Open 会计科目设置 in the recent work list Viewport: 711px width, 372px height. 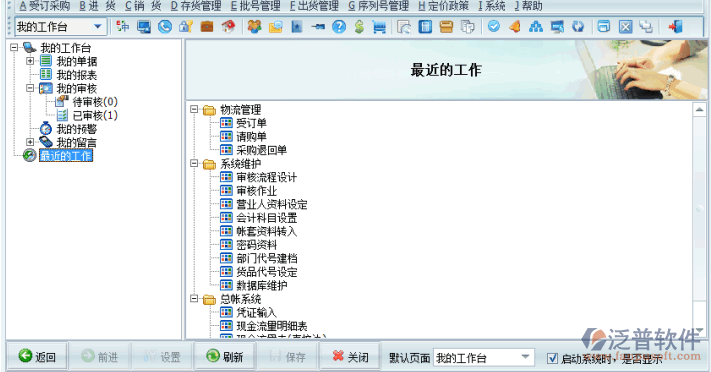point(267,218)
